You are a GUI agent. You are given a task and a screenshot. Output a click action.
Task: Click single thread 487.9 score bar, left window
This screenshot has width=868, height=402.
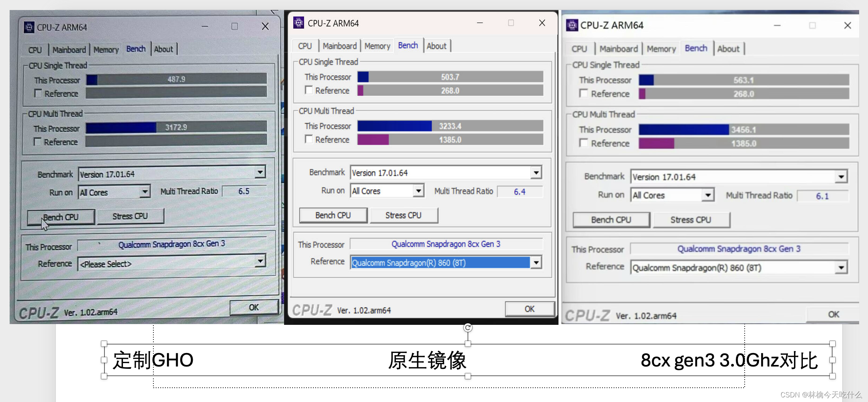click(177, 79)
